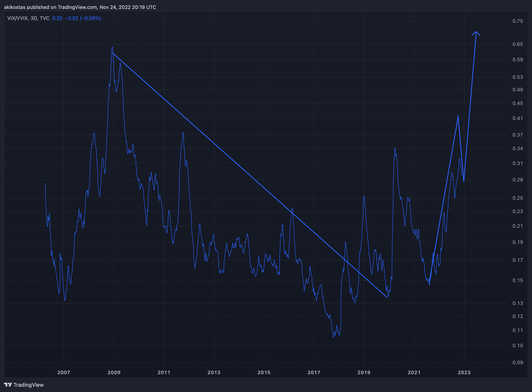Click the 0.10 price axis label
Screen dimensions: 532x392
click(x=518, y=346)
